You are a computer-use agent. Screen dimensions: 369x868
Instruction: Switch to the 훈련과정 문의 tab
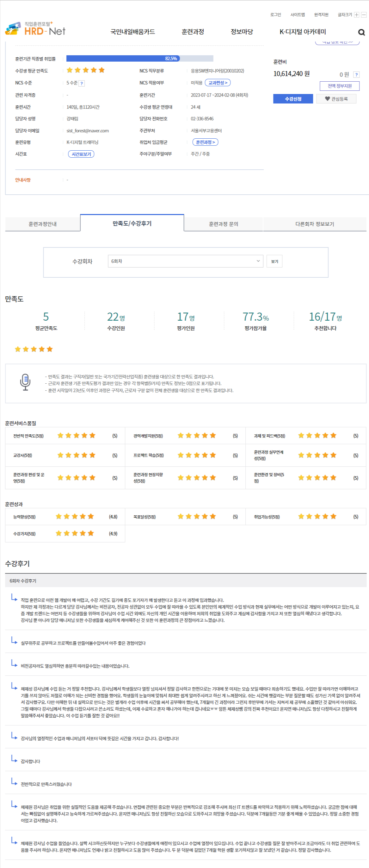tap(223, 224)
